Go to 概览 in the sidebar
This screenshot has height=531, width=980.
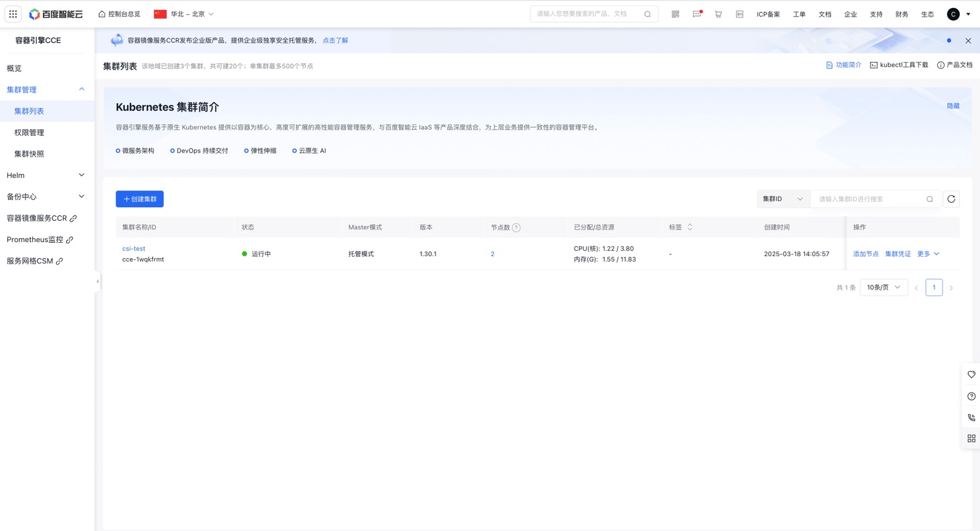click(x=14, y=68)
